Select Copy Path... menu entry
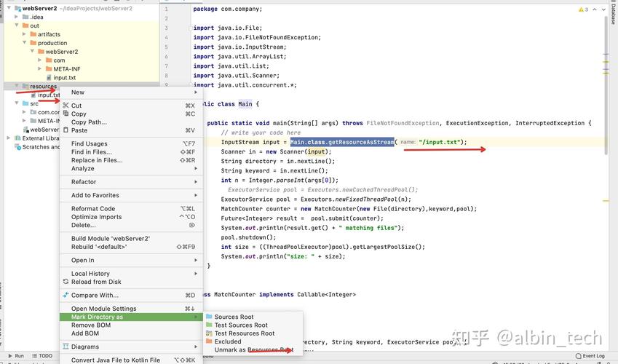Screen dimensions: 618x364 pyautogui.click(x=131, y=122)
